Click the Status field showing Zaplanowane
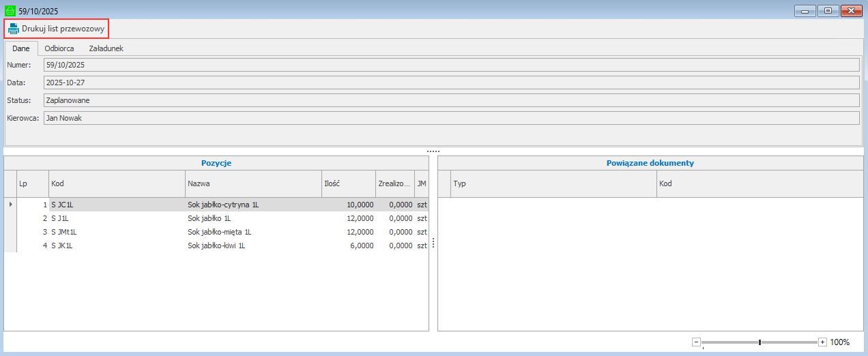This screenshot has width=868, height=356. click(450, 100)
